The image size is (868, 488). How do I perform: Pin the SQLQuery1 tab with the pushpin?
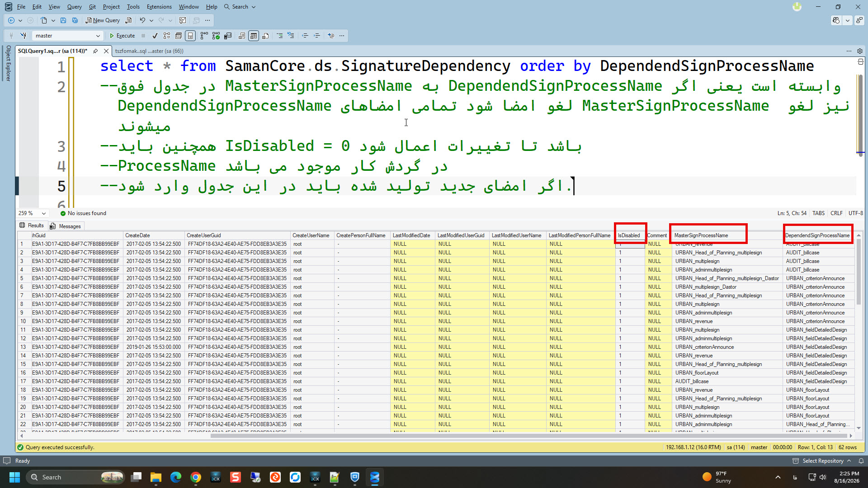click(95, 51)
